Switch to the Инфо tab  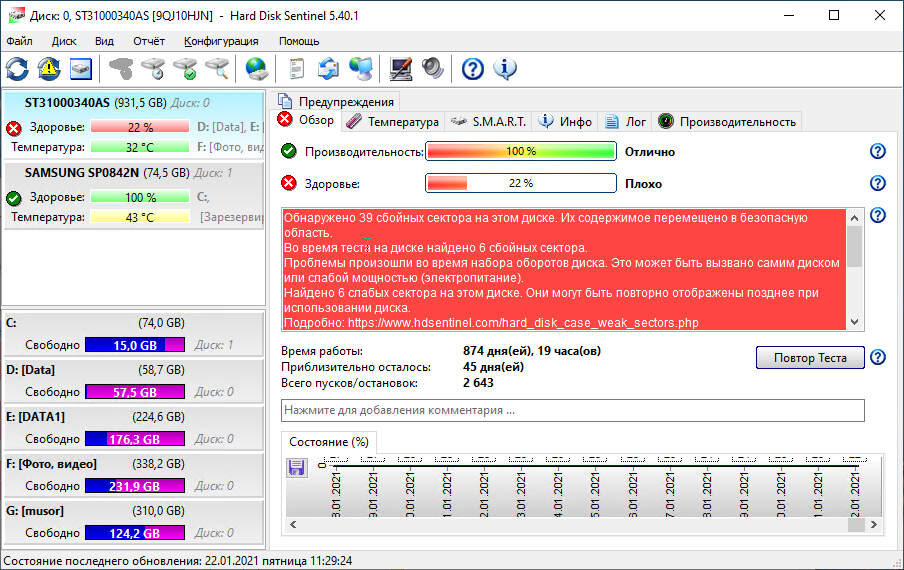[x=566, y=122]
